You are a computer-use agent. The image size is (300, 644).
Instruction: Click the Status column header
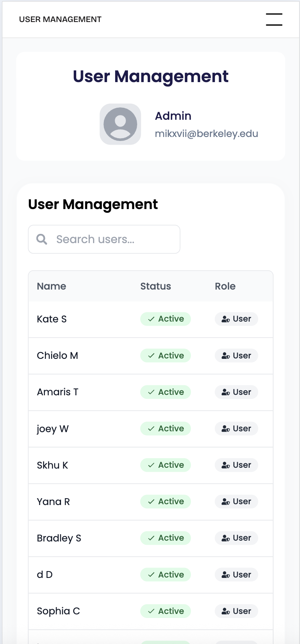pos(156,286)
